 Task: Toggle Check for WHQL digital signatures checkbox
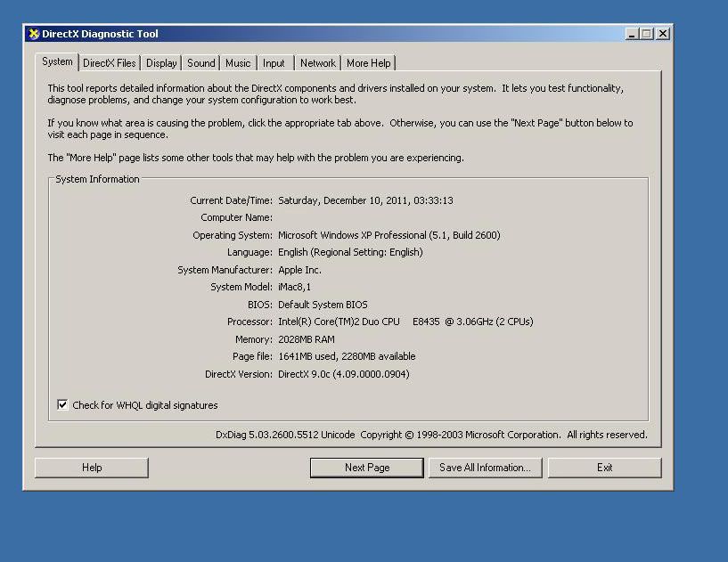(x=62, y=404)
